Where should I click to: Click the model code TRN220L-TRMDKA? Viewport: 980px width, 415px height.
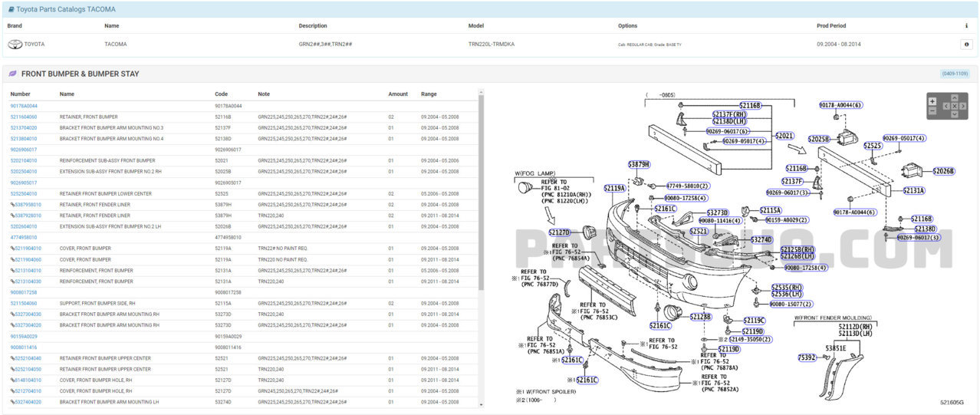(x=492, y=44)
